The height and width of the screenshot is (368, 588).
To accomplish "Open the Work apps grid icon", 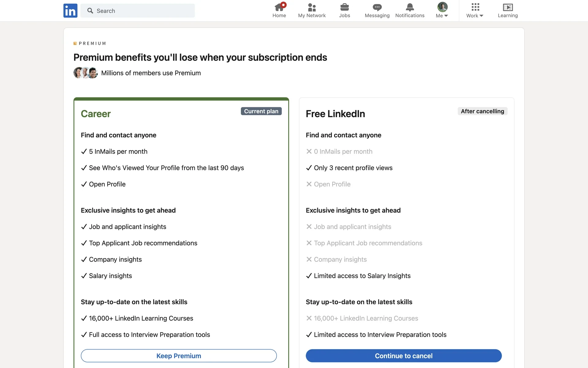I will pos(475,7).
